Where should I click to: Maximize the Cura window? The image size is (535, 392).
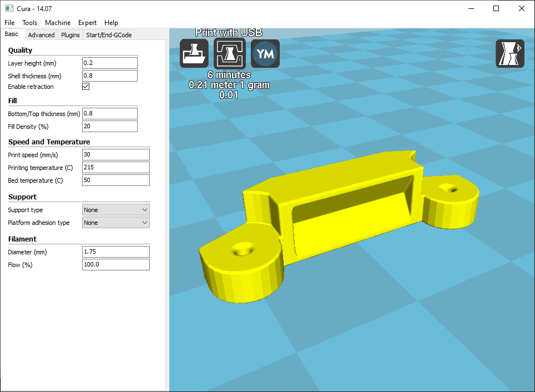(x=497, y=8)
